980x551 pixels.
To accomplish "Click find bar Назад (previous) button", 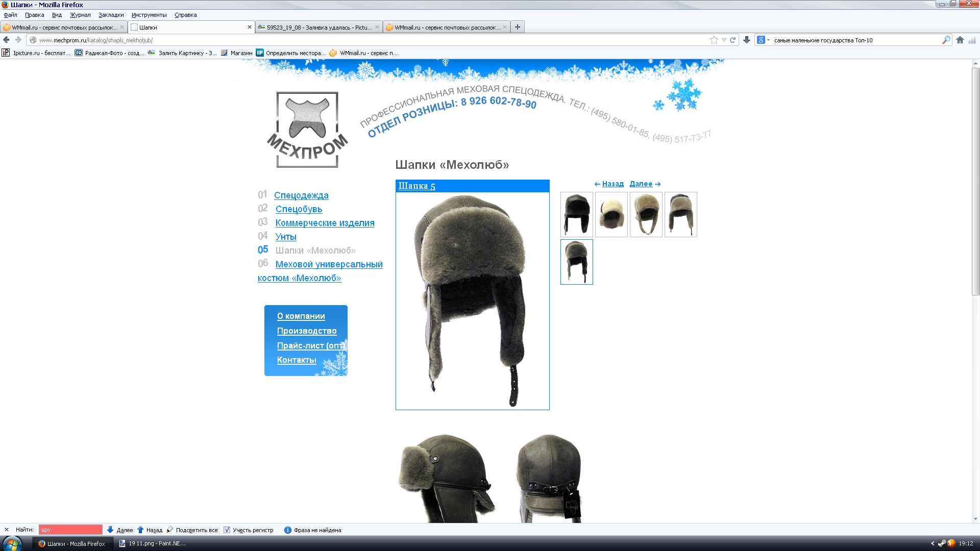I will click(x=150, y=530).
